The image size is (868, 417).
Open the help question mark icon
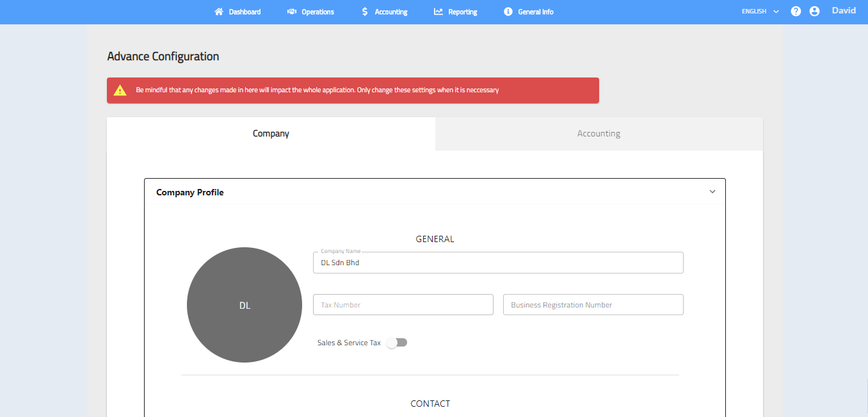point(796,12)
